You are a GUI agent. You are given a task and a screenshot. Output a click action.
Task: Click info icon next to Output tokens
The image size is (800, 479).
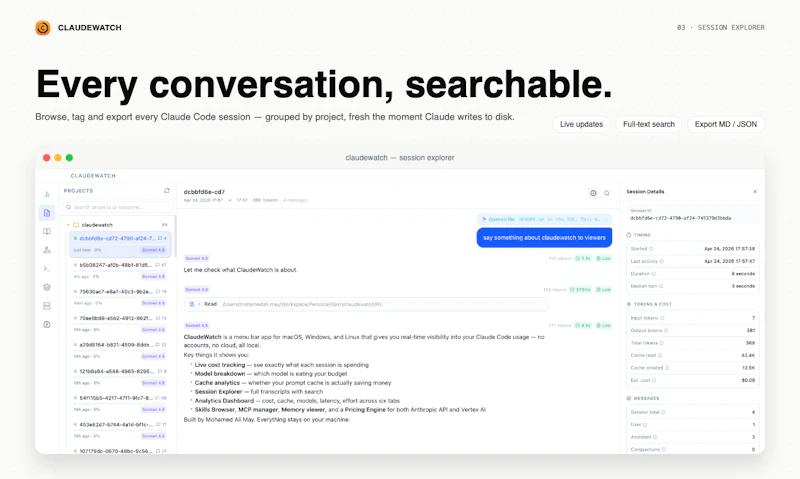pos(666,331)
